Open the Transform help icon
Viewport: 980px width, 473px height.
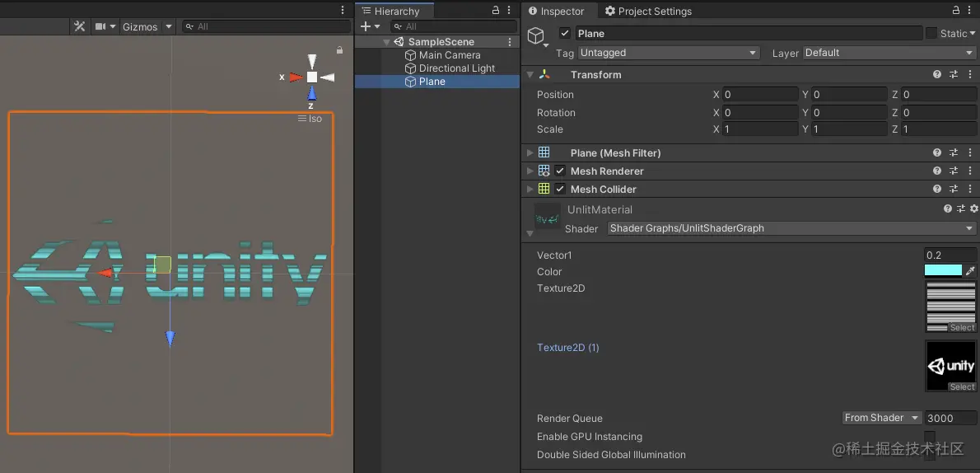point(937,74)
